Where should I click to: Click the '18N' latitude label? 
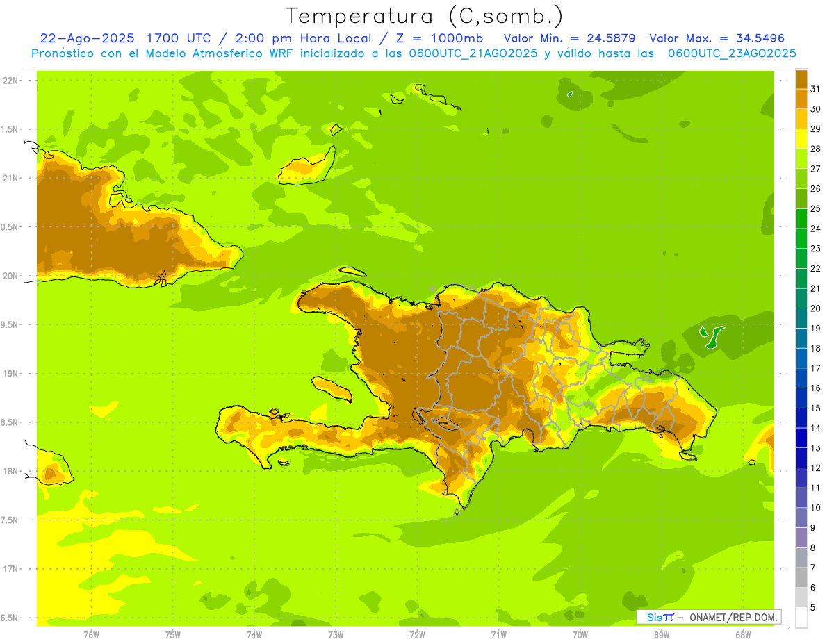click(x=11, y=472)
